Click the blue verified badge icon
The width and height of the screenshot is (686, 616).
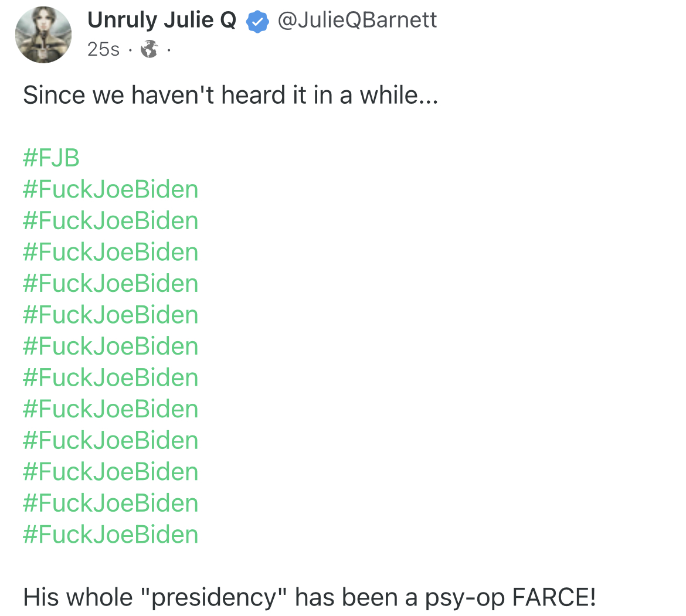point(256,22)
